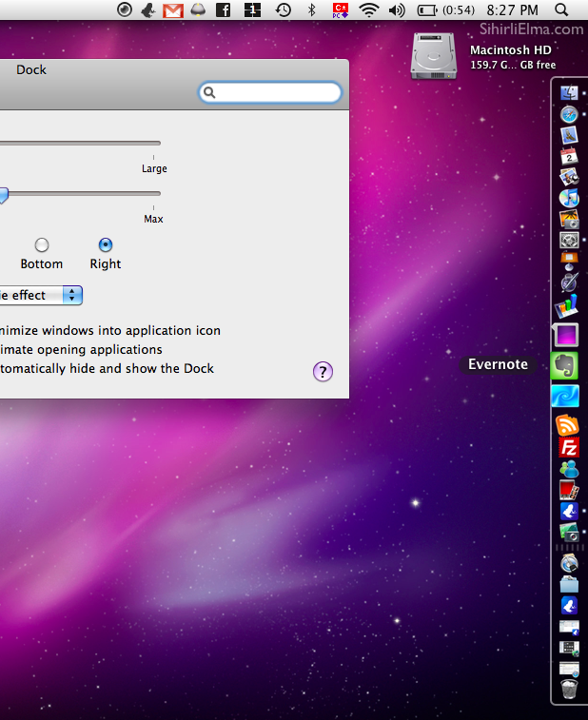Launch iCal from the Dock

click(570, 156)
